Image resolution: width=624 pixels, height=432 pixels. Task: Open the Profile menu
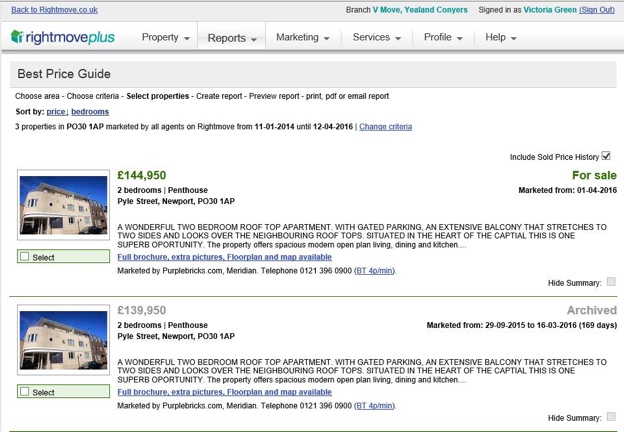(x=443, y=38)
